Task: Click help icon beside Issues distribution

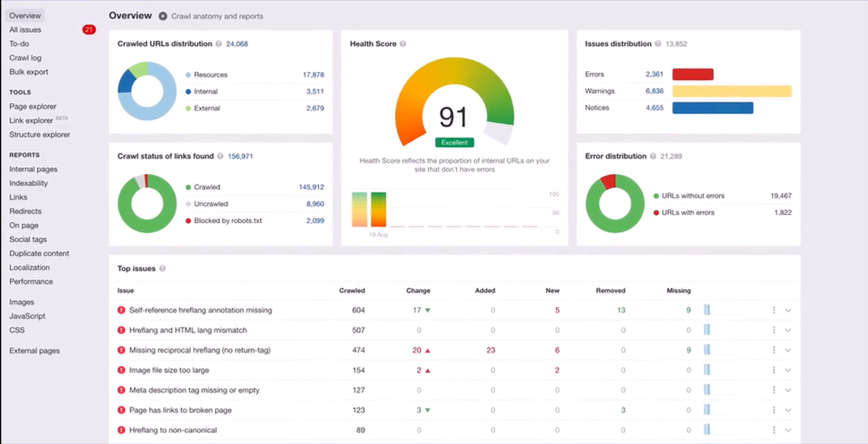Action: [x=658, y=44]
